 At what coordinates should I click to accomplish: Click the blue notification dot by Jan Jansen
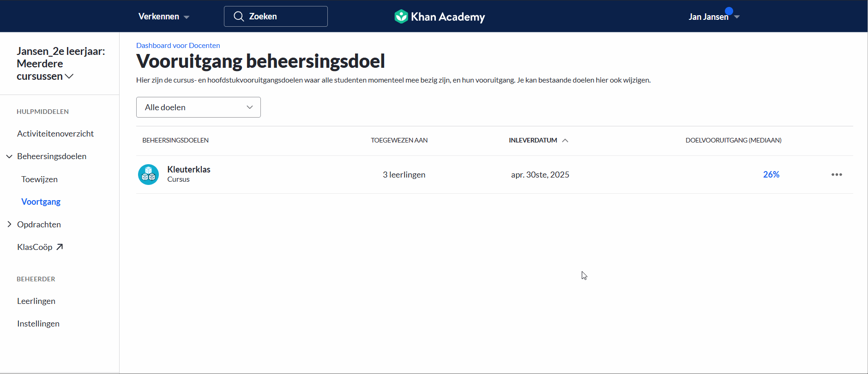point(729,11)
